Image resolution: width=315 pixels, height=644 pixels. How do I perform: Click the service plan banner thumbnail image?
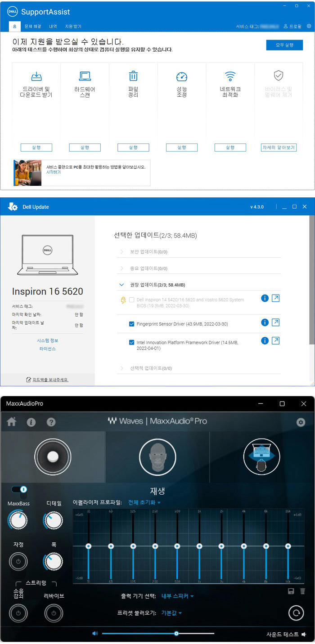27,173
